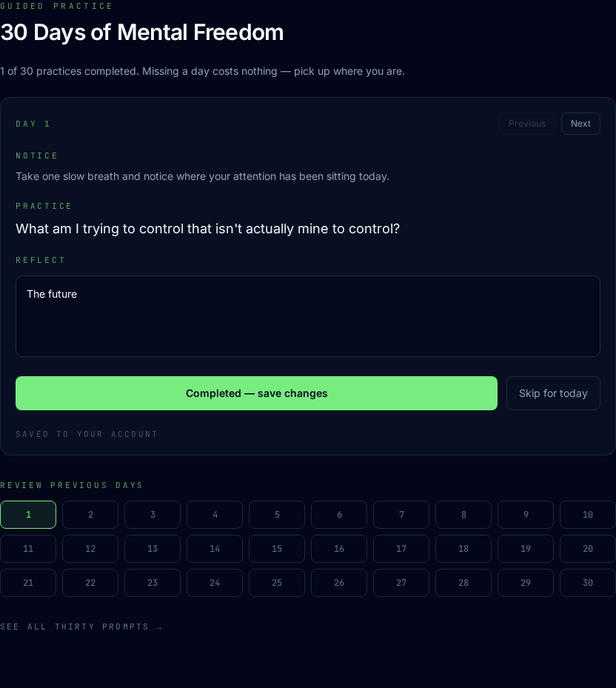Click the Next day button
The width and height of the screenshot is (616, 688).
point(580,124)
